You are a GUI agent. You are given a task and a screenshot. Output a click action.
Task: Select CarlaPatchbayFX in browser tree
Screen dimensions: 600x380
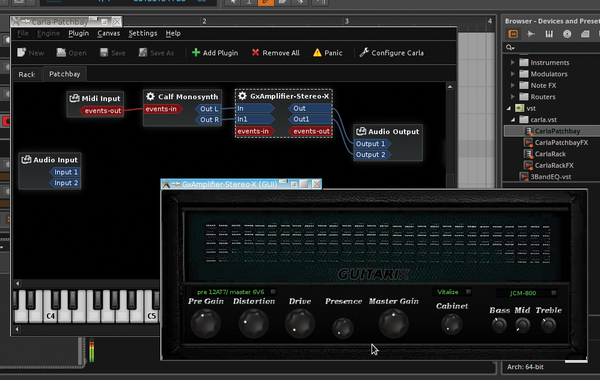click(x=556, y=143)
